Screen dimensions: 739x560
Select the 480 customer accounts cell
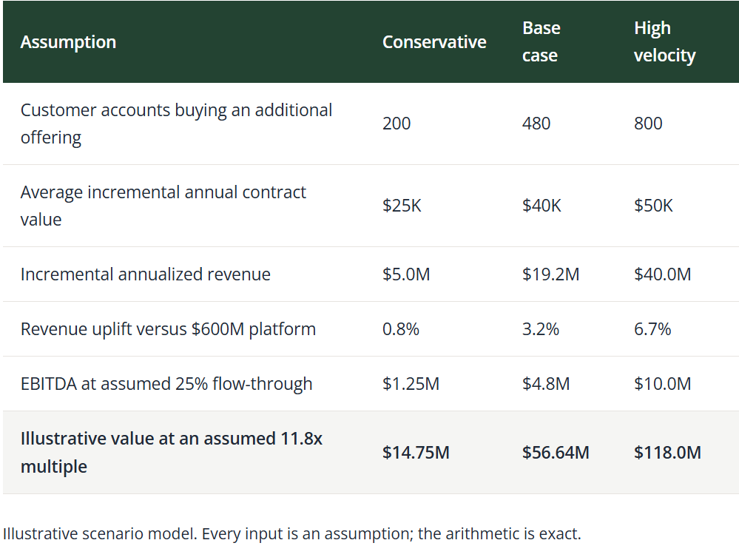point(536,124)
